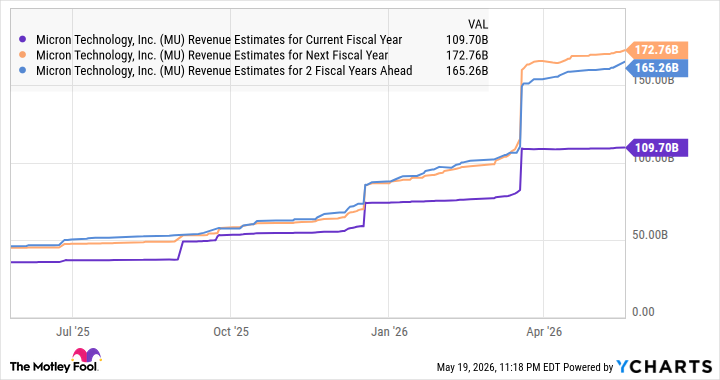Click the purple Current Fiscal Year legend dot
720x380 pixels.
click(x=23, y=40)
